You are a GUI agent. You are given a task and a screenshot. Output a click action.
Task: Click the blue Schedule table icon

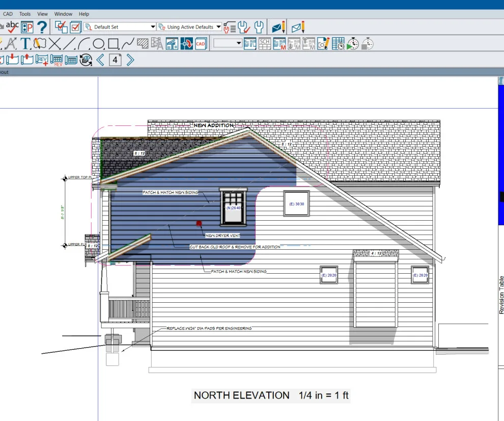tap(250, 44)
